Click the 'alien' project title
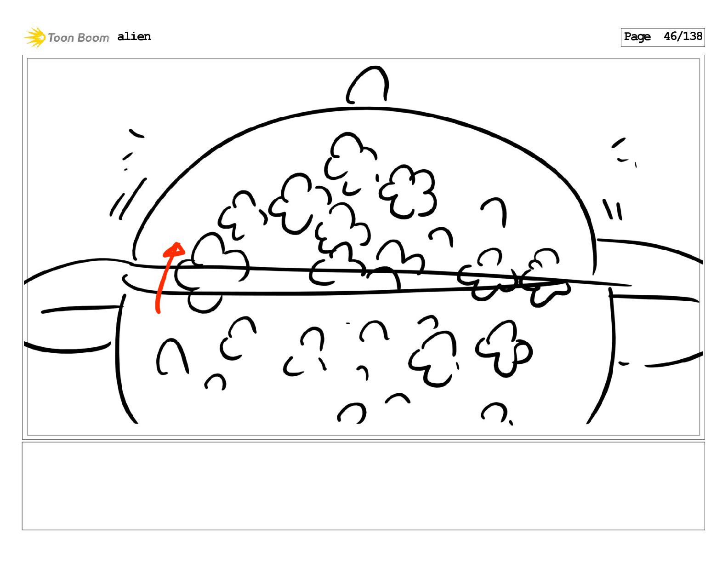 pos(134,36)
